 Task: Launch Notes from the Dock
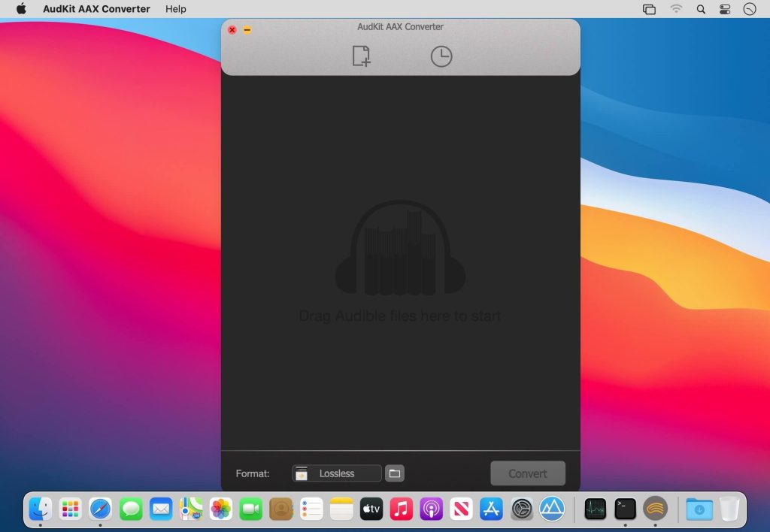click(x=341, y=509)
